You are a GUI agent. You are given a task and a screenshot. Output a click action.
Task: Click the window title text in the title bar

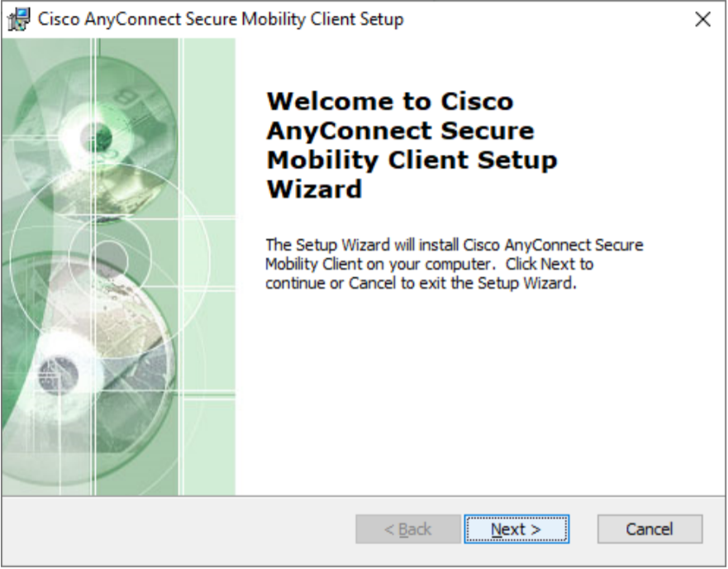pyautogui.click(x=221, y=20)
